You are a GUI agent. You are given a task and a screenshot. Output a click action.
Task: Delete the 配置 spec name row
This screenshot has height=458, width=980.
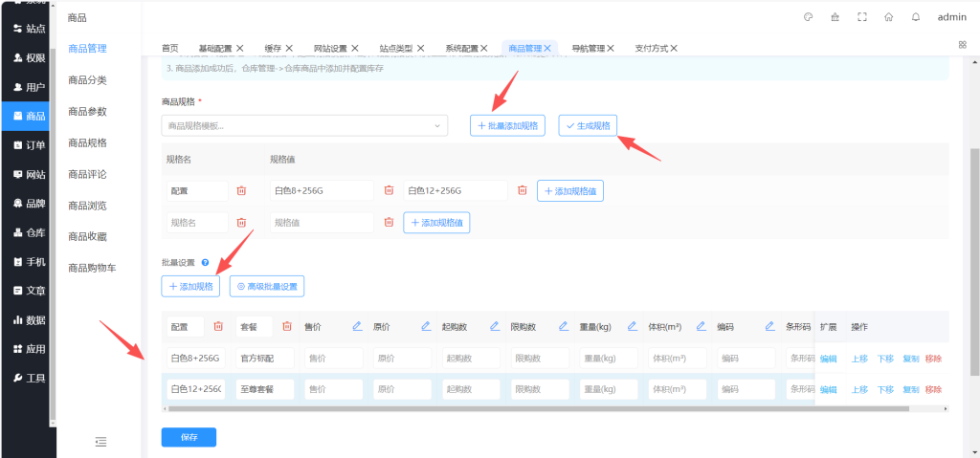pyautogui.click(x=241, y=190)
